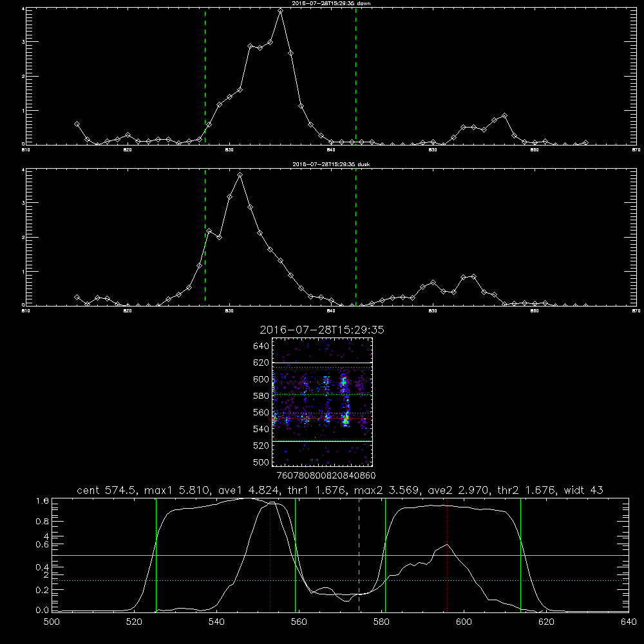Click the green vertical line near 525 in bottom plot
The height and width of the screenshot is (644, 644).
point(156,555)
